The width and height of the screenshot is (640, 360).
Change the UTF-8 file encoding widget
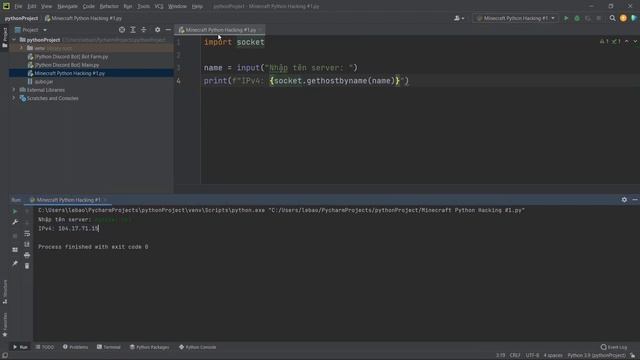point(532,356)
